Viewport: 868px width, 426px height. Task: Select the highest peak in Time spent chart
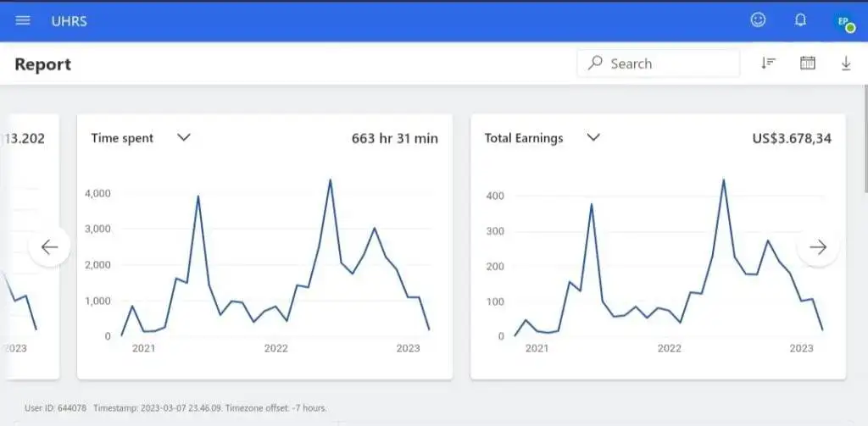coord(330,180)
